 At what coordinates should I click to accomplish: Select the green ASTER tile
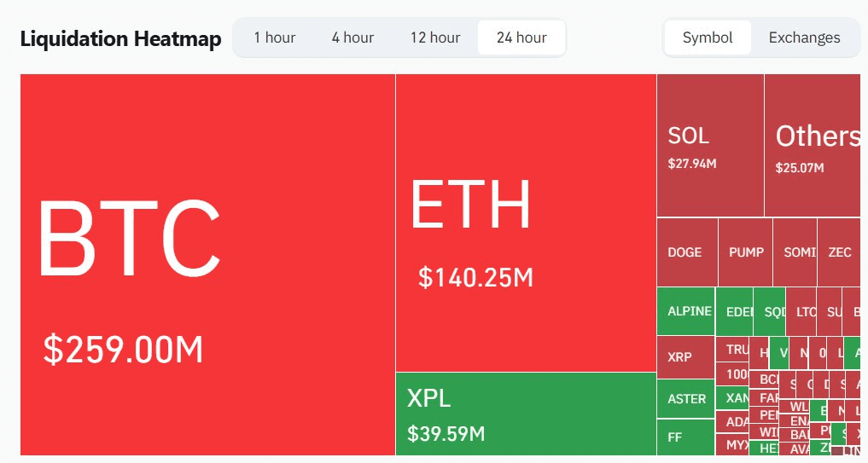[x=686, y=399]
